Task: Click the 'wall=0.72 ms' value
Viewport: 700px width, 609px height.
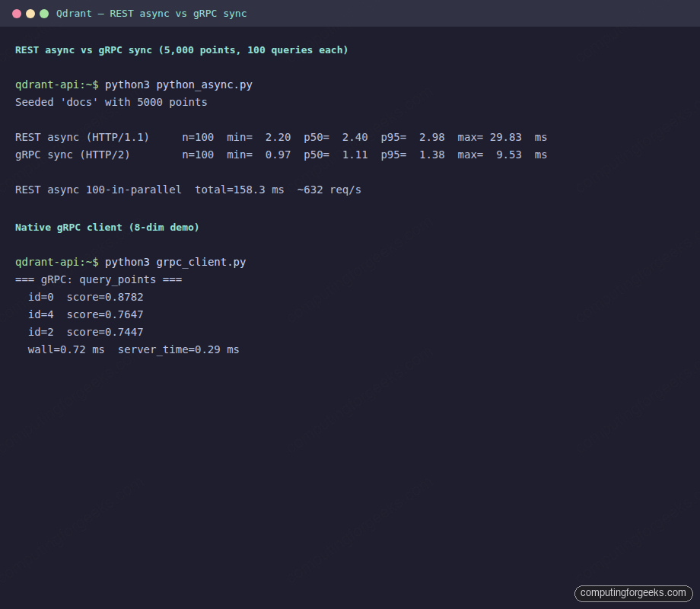Action: click(66, 349)
